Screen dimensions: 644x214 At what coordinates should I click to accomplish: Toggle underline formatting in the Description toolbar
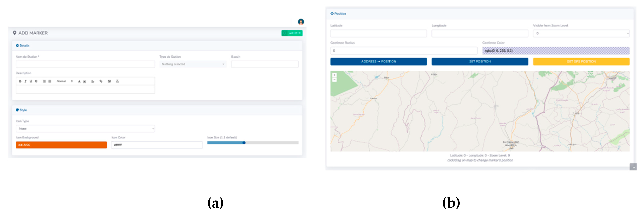tap(31, 81)
